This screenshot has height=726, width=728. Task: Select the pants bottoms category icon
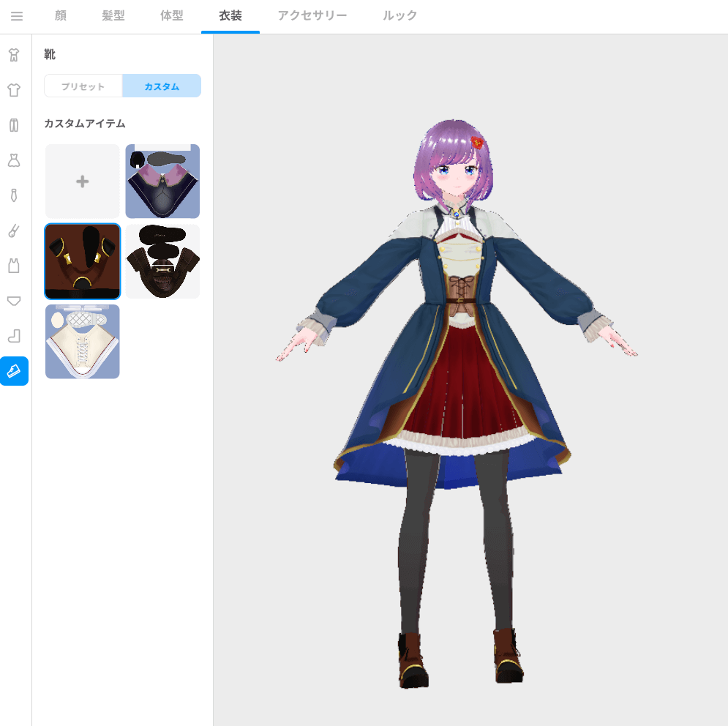pyautogui.click(x=14, y=125)
